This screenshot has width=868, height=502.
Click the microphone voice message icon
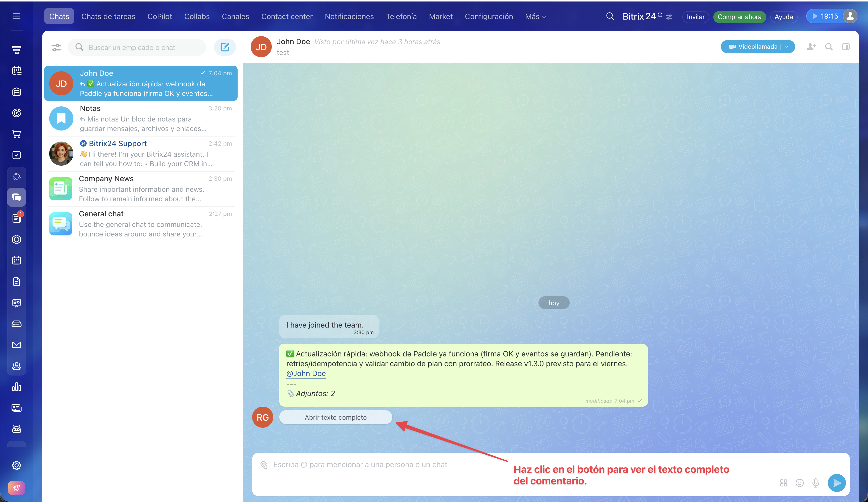(815, 483)
